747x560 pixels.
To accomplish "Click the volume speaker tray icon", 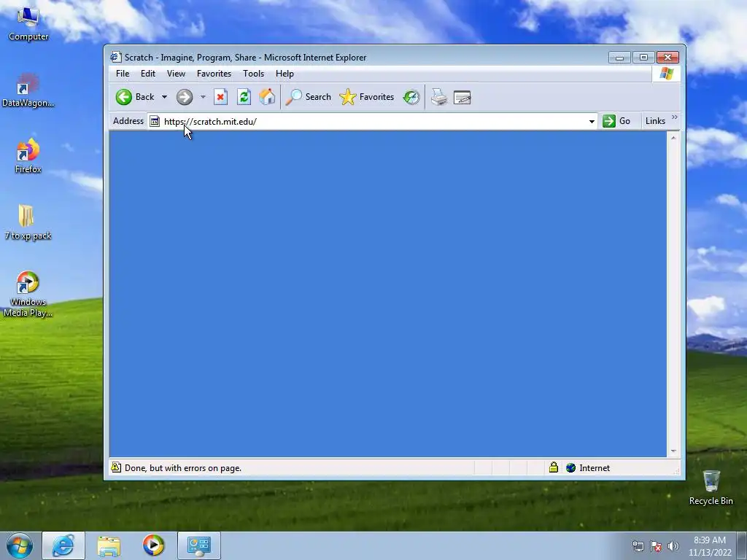I will click(x=673, y=546).
